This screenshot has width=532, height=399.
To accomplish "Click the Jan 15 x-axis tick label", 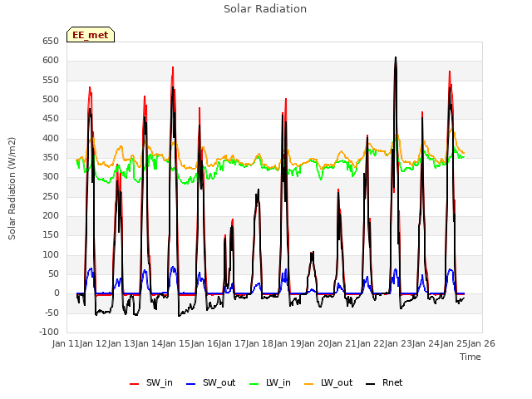I will click(176, 343).
